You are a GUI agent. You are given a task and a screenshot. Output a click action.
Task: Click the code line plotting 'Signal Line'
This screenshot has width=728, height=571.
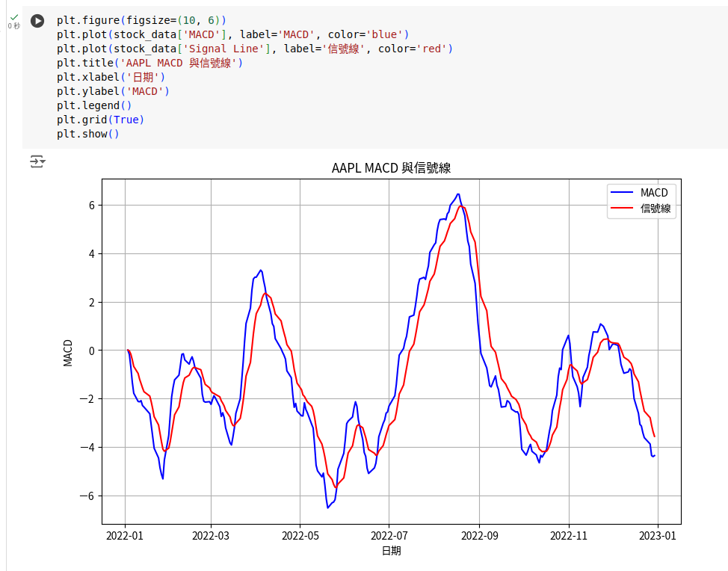[254, 49]
